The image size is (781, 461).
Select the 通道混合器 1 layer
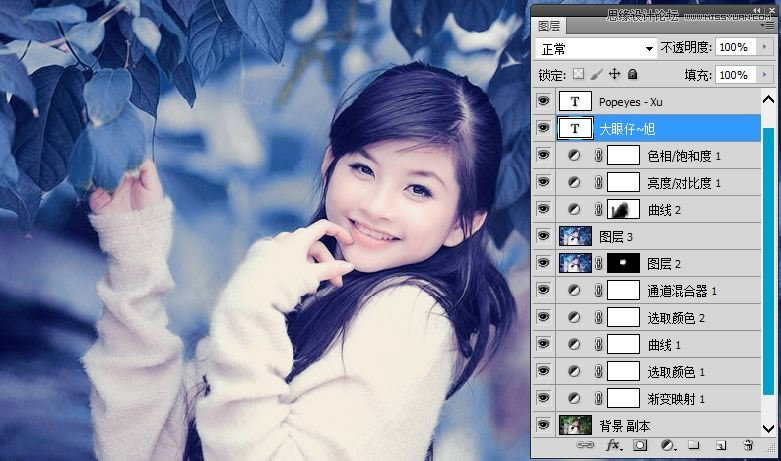pos(682,290)
